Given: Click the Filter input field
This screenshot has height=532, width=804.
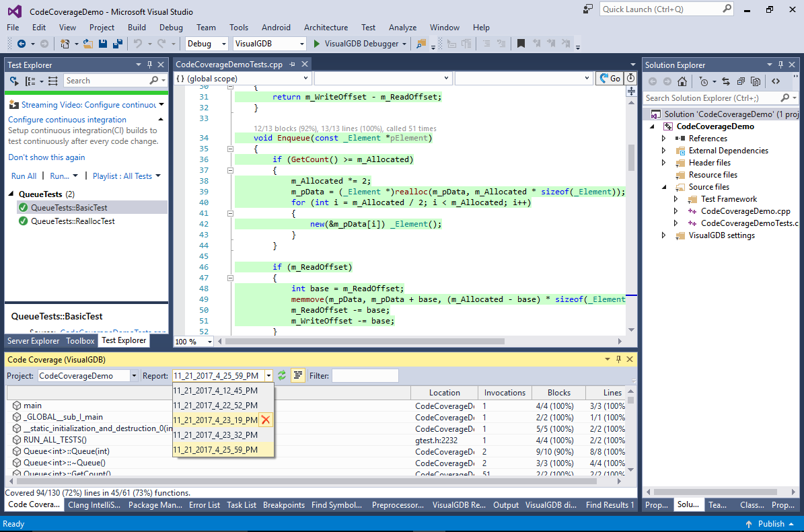Looking at the screenshot, I should pos(365,376).
